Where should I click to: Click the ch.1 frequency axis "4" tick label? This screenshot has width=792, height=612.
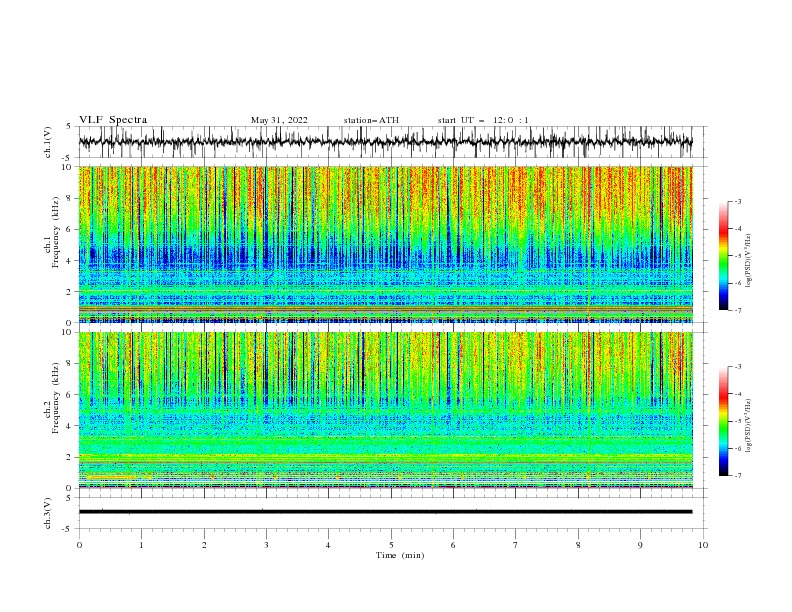pos(71,261)
